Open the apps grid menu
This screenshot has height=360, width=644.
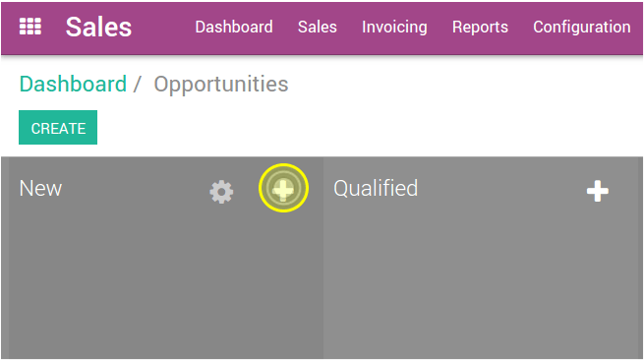click(30, 27)
